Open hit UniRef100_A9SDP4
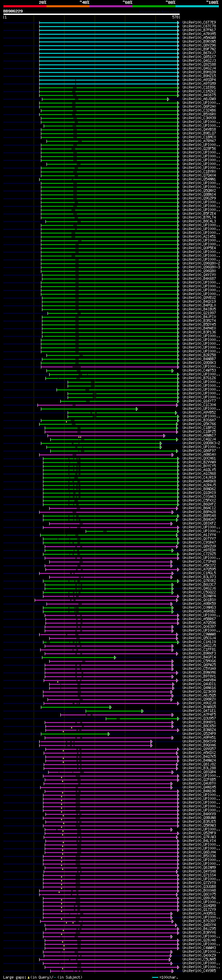The width and height of the screenshot is (222, 980). click(199, 80)
